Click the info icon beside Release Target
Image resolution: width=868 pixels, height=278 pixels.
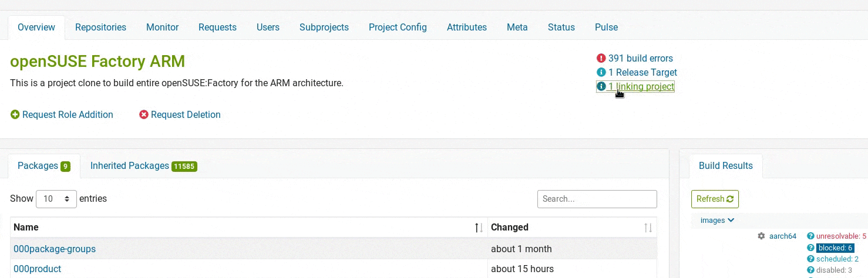pos(601,72)
